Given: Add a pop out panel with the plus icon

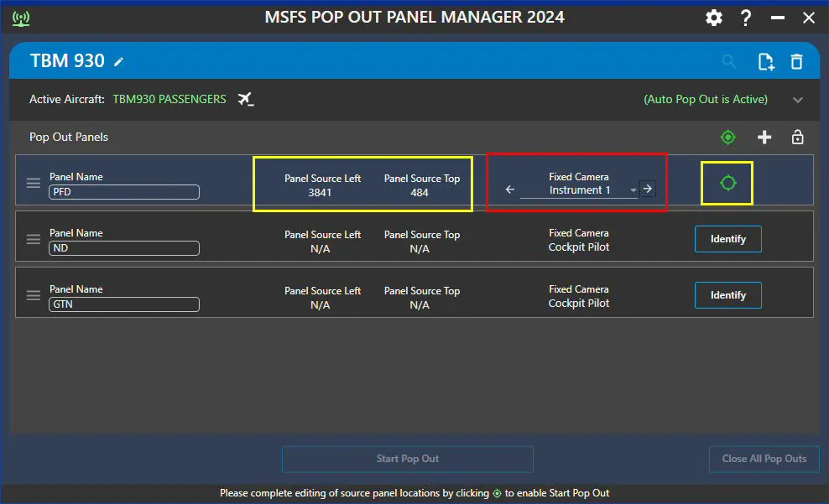Looking at the screenshot, I should point(764,138).
